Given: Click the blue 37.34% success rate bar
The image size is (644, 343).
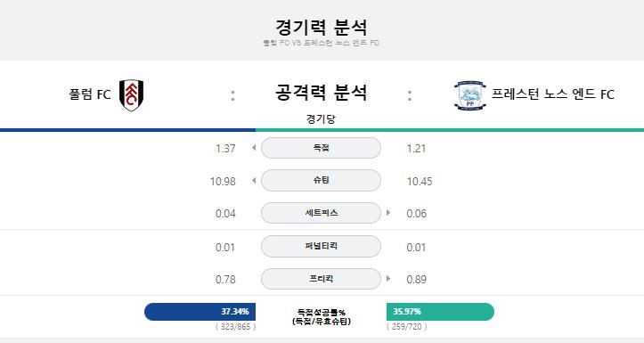Looking at the screenshot, I should 200,312.
